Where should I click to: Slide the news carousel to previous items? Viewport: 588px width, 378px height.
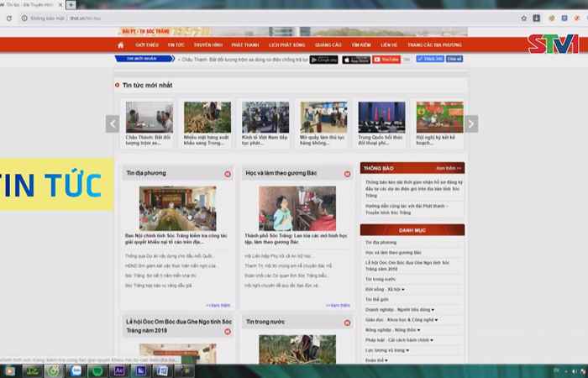tap(113, 123)
